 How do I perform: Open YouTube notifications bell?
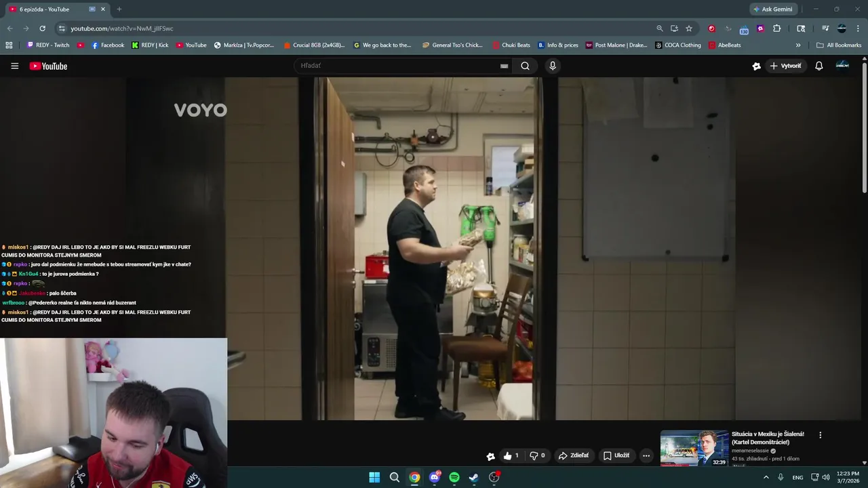(818, 66)
